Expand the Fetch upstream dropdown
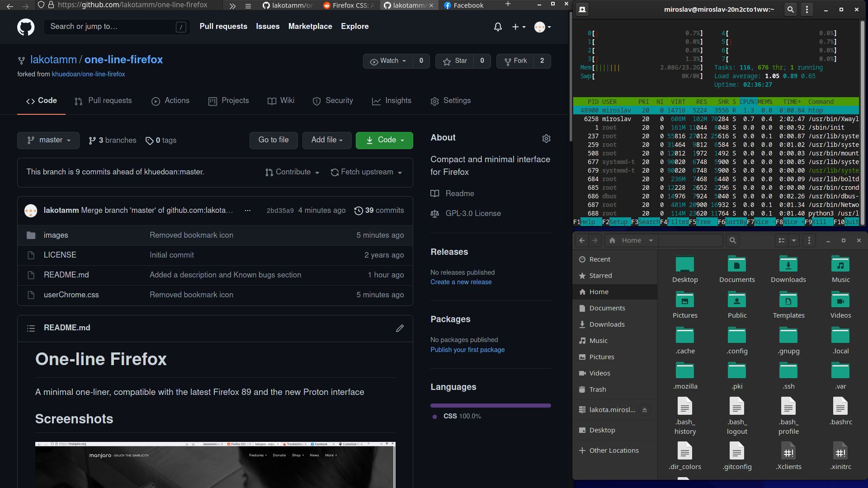 click(367, 172)
